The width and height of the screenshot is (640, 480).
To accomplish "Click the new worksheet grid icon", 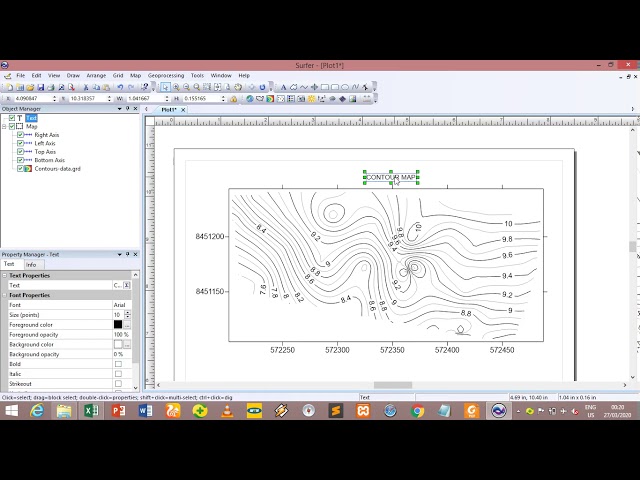I will click(20, 87).
